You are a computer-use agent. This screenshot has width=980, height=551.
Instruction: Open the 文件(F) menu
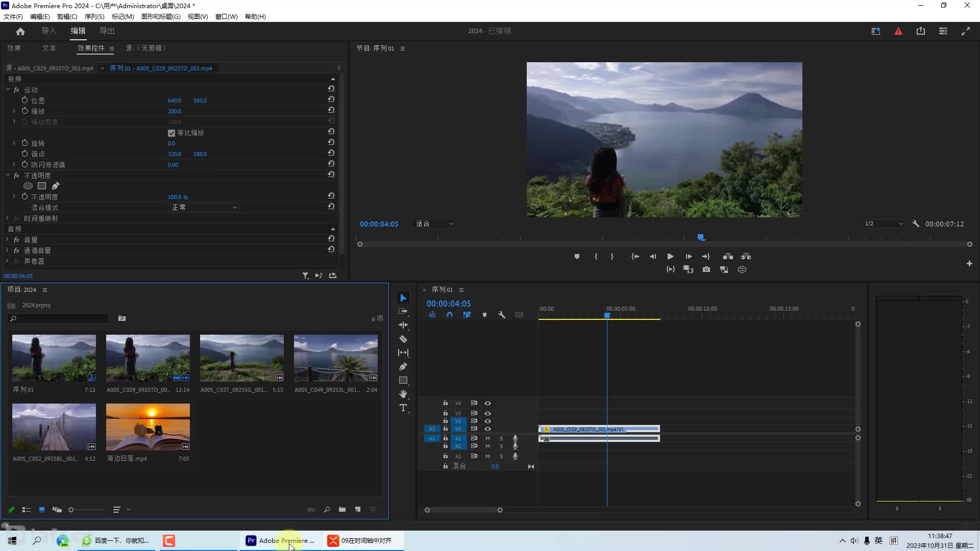13,16
